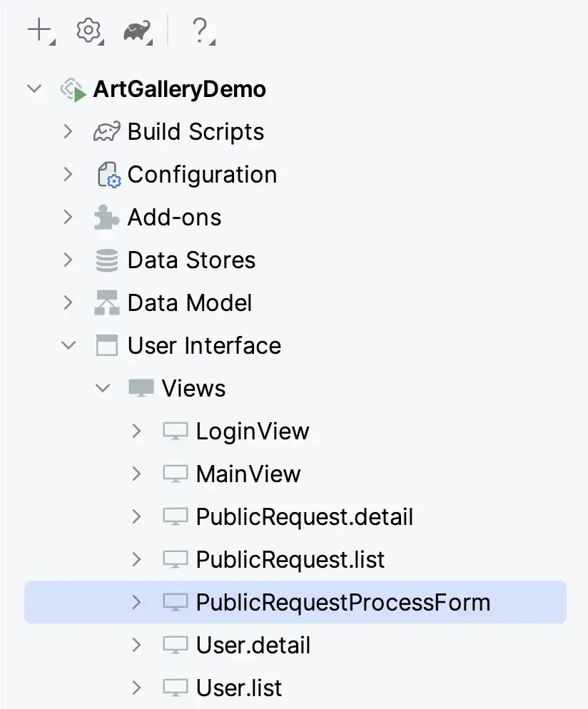Collapse the ArtGalleryDemo root node
The image size is (588, 709).
coord(34,89)
